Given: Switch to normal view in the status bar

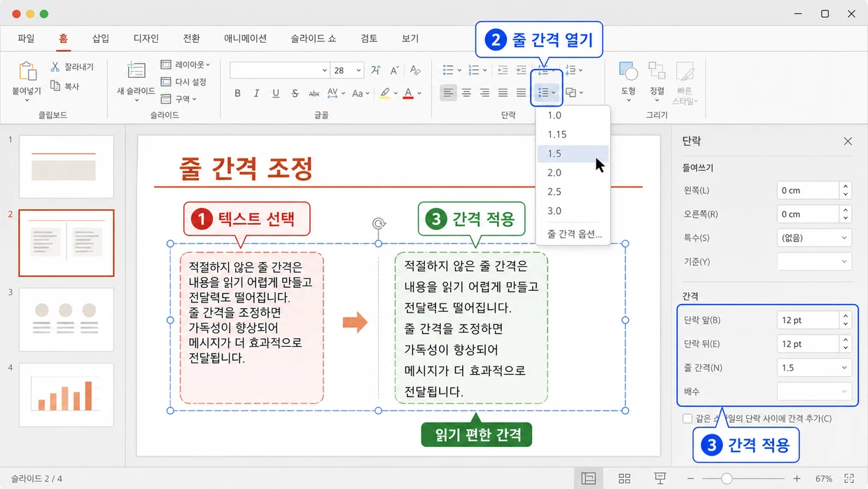Looking at the screenshot, I should [589, 478].
